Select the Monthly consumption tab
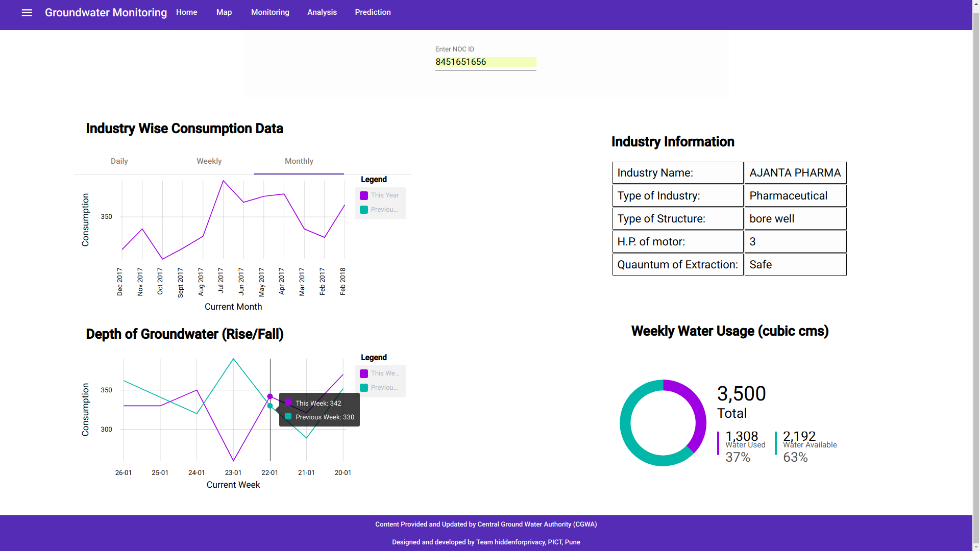This screenshot has height=551, width=980. tap(299, 162)
